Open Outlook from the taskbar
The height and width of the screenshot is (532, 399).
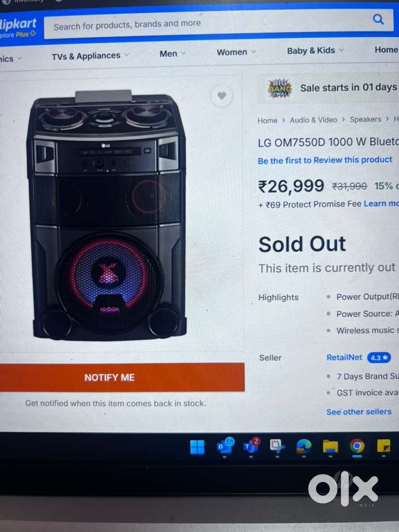225,445
